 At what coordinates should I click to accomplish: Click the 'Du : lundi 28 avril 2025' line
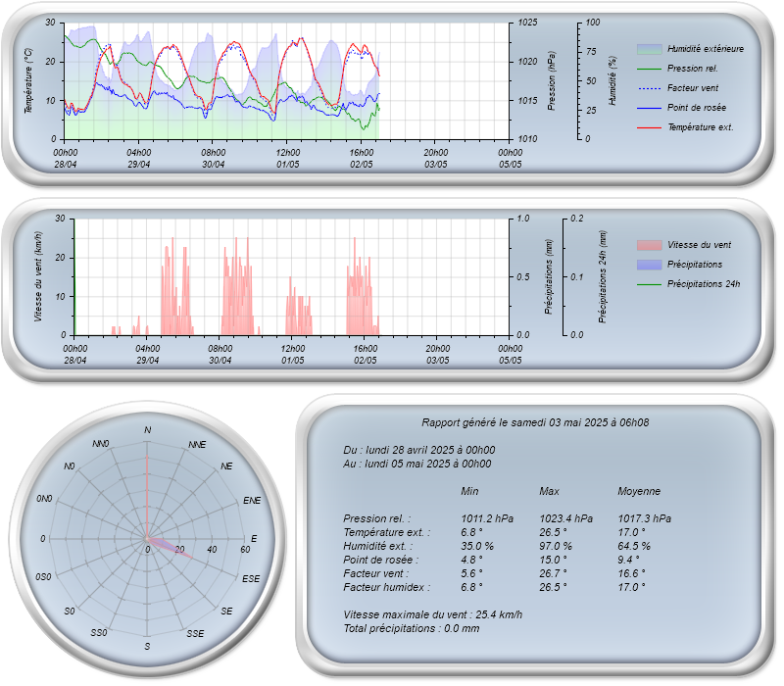pos(419,450)
